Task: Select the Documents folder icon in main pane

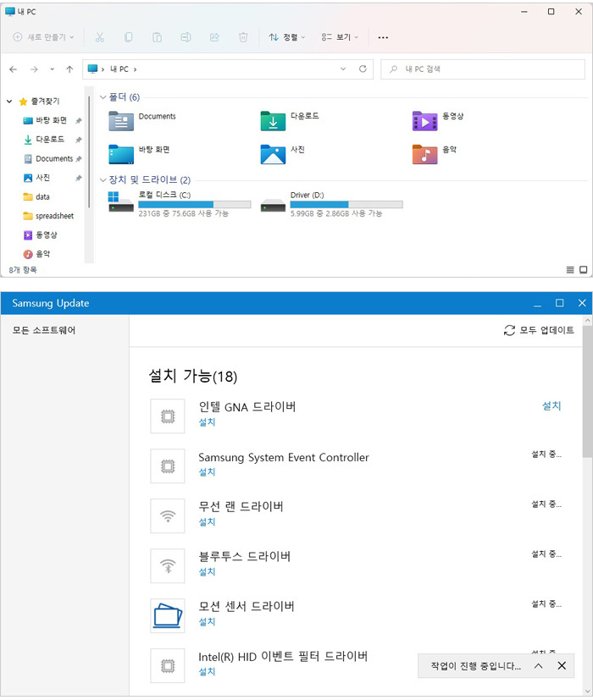Action: coord(121,120)
